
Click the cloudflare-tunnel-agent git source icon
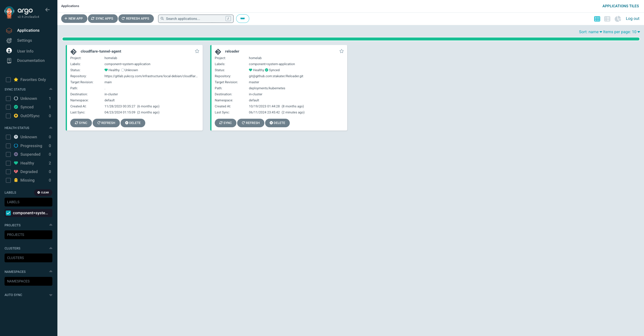(74, 52)
